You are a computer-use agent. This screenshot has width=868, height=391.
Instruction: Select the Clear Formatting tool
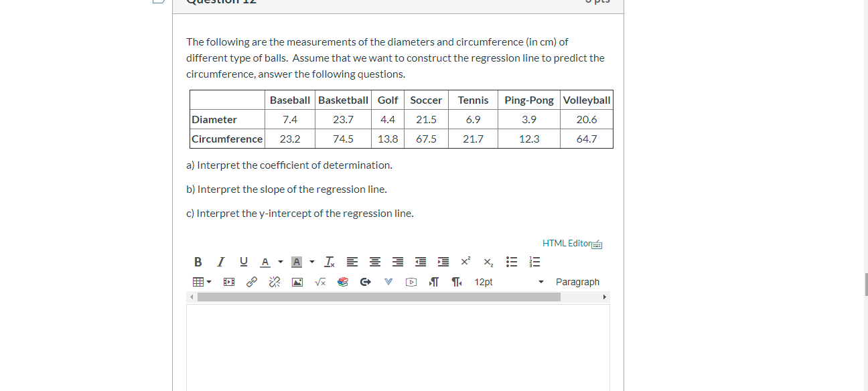tap(329, 262)
